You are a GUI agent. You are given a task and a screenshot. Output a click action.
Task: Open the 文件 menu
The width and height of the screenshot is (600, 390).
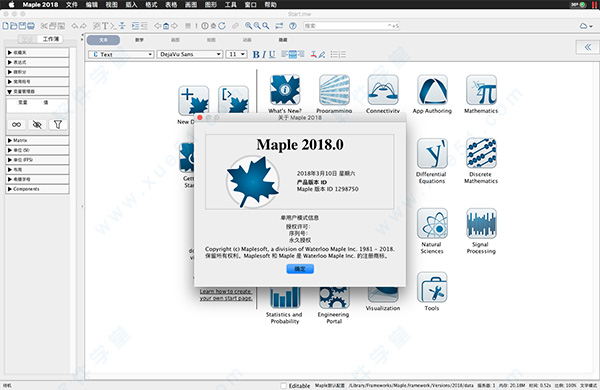coord(72,5)
